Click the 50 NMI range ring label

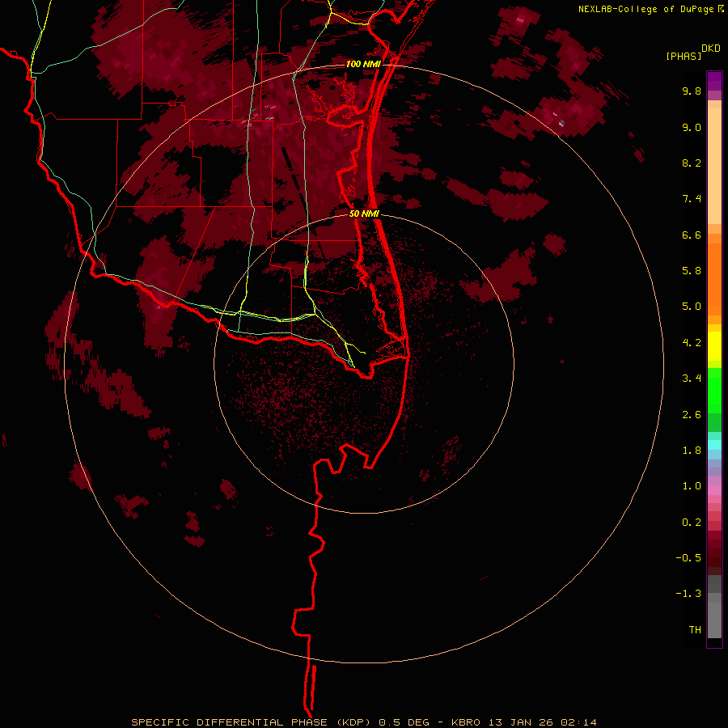(364, 214)
